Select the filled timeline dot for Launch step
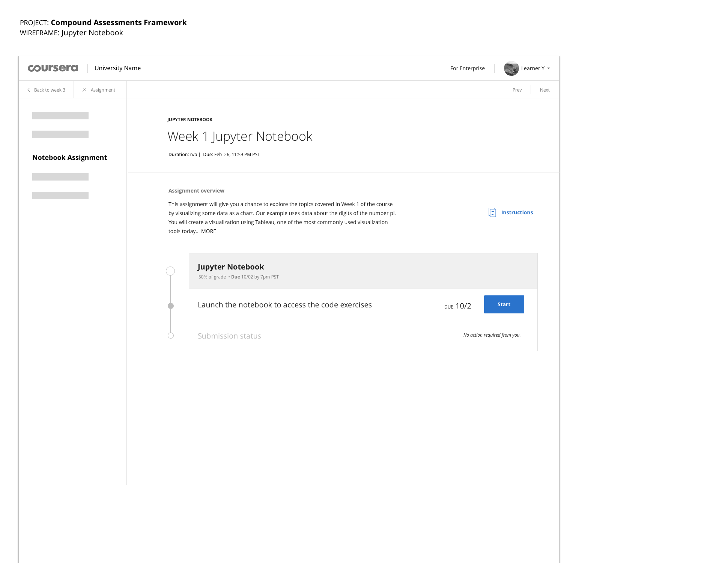This screenshot has height=563, width=728. (171, 306)
